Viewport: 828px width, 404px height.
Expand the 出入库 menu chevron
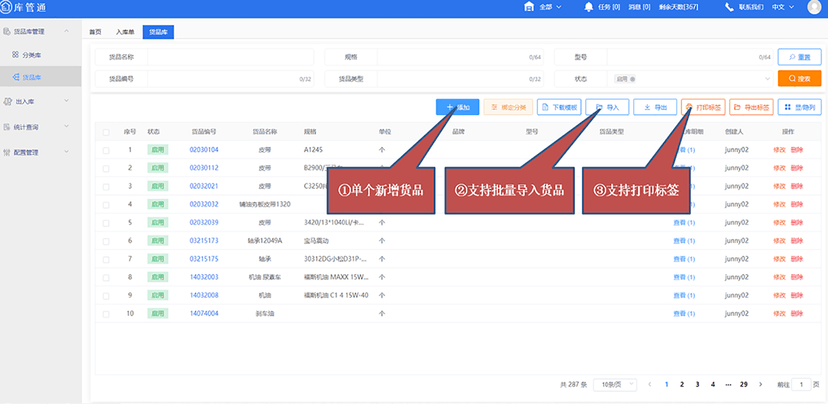click(x=67, y=100)
